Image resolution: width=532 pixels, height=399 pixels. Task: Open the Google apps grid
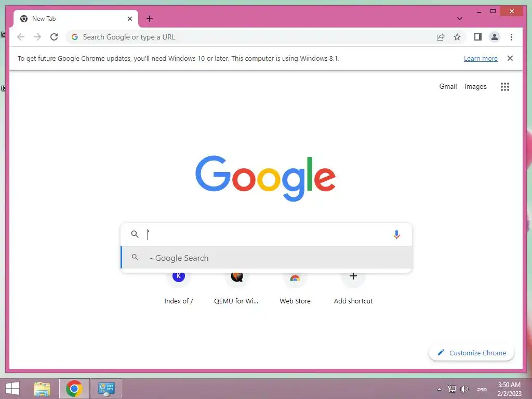(505, 87)
